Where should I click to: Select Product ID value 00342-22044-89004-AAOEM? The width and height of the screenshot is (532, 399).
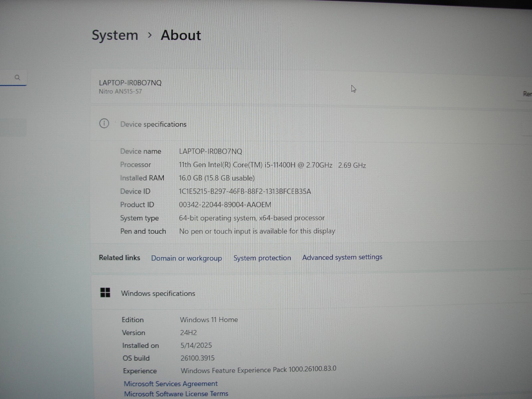pyautogui.click(x=225, y=205)
